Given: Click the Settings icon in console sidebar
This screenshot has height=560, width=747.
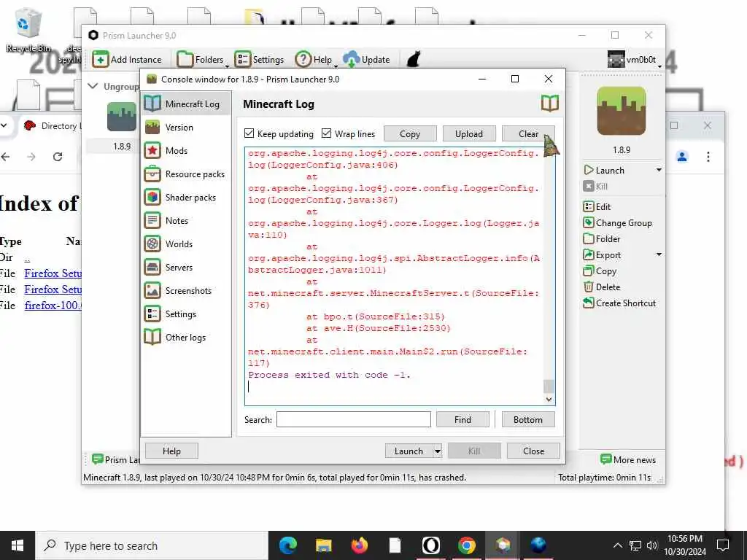Looking at the screenshot, I should (x=152, y=314).
